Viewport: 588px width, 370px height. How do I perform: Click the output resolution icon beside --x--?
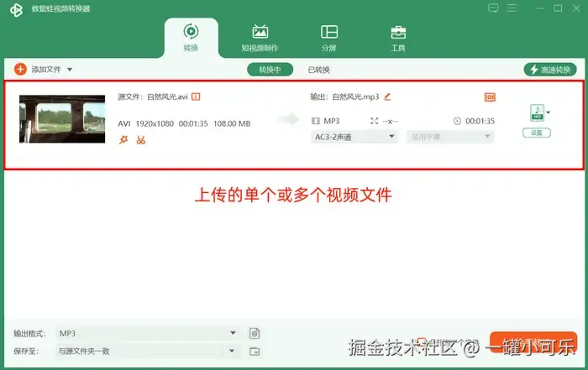click(x=375, y=121)
